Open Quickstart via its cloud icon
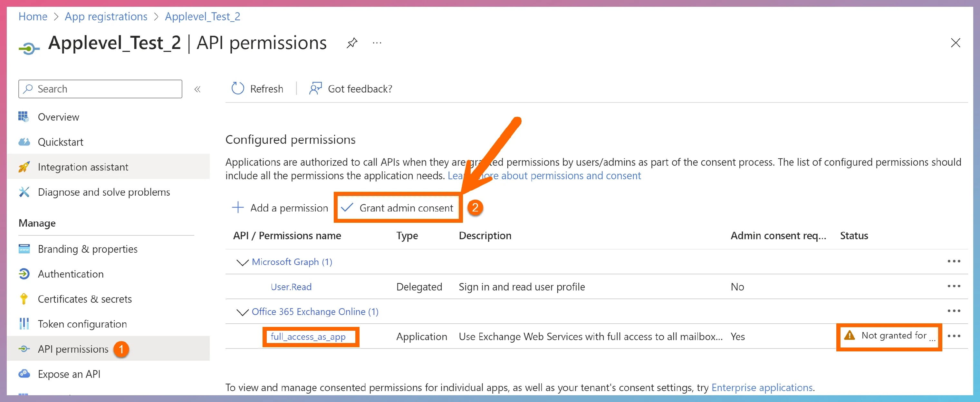 point(24,142)
